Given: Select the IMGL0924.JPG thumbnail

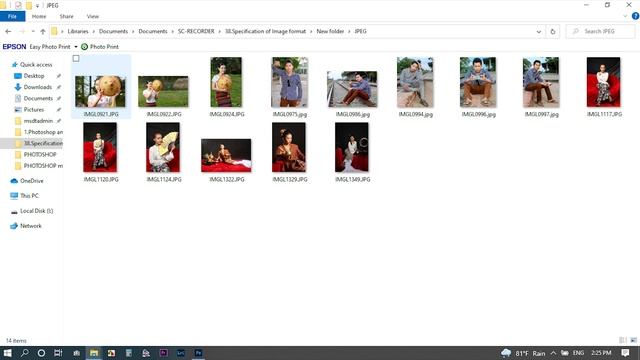Looking at the screenshot, I should [x=226, y=82].
